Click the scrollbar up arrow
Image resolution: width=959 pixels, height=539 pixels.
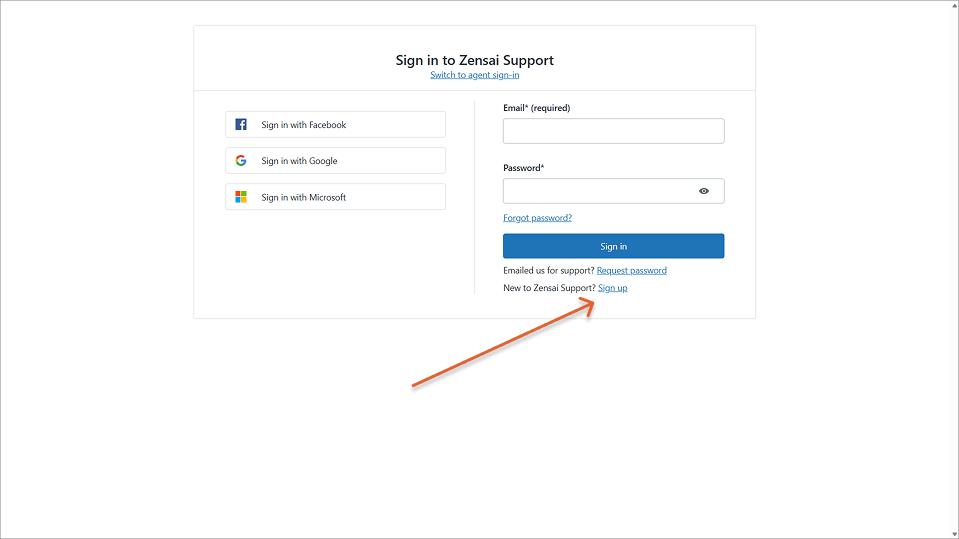pos(954,4)
